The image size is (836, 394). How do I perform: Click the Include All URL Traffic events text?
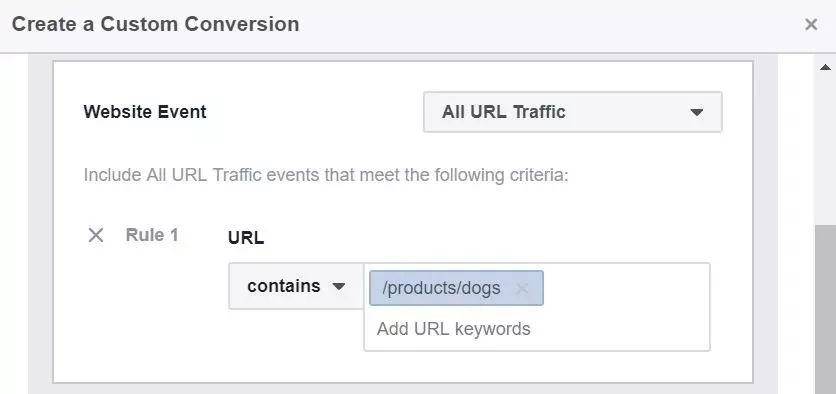(326, 175)
